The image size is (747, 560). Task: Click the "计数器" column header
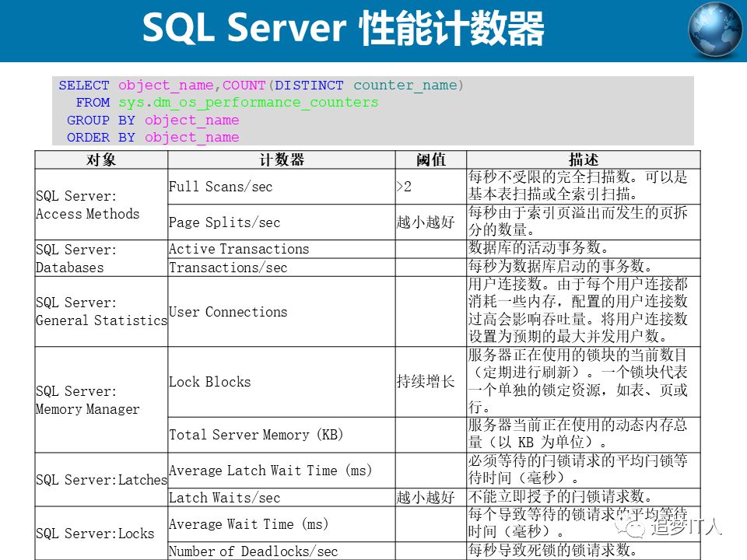tap(282, 159)
